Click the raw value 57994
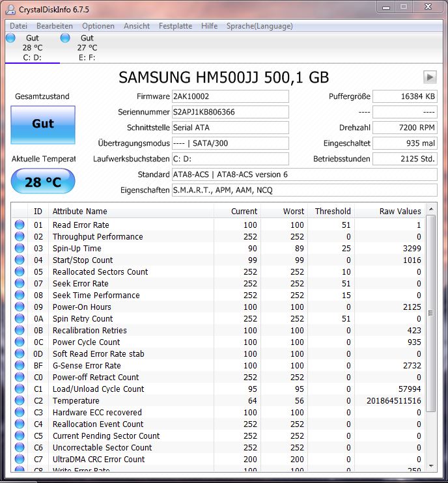This screenshot has width=448, height=483. pyautogui.click(x=410, y=389)
